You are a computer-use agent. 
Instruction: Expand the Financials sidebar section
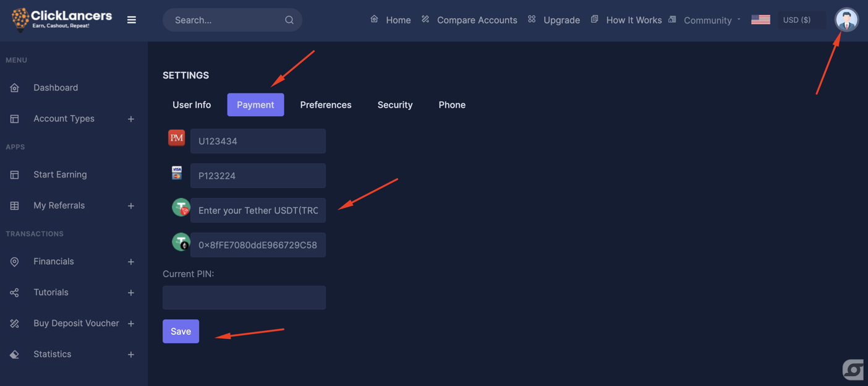[x=130, y=262]
